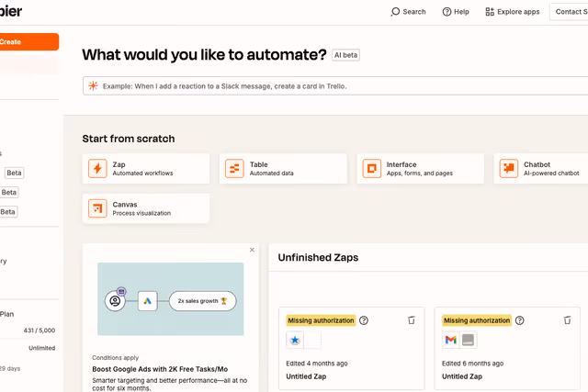Open the Search link in header
The image size is (588, 392).
pyautogui.click(x=408, y=12)
